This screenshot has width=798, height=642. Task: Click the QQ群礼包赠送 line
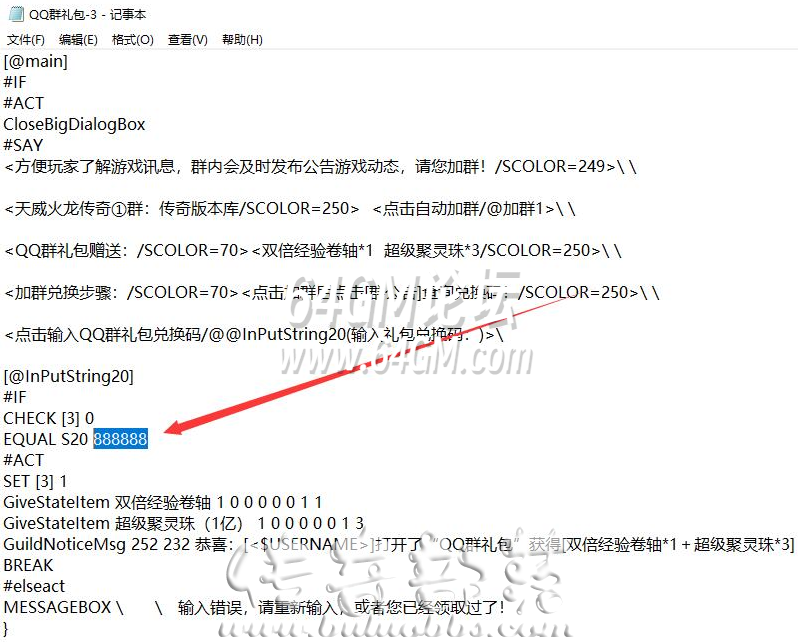point(312,250)
